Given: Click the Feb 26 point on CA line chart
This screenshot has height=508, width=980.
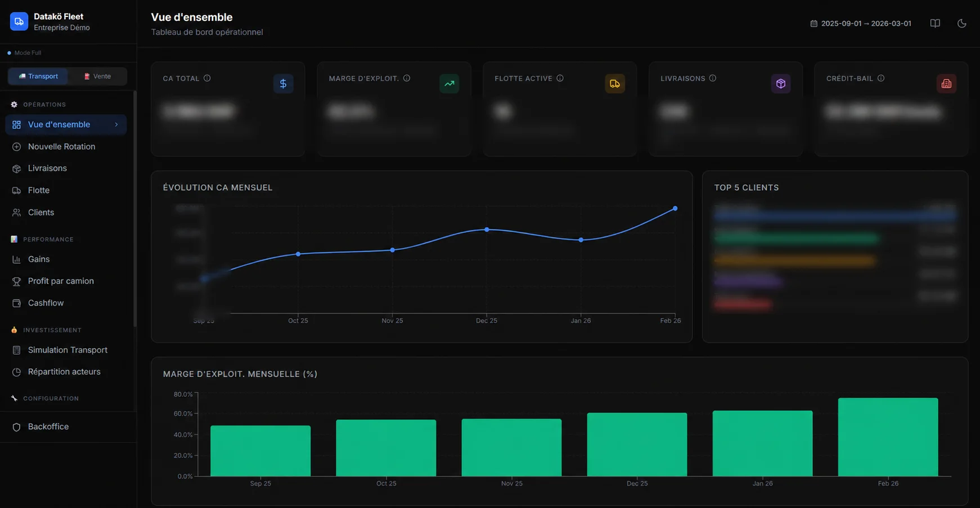Looking at the screenshot, I should tap(675, 209).
